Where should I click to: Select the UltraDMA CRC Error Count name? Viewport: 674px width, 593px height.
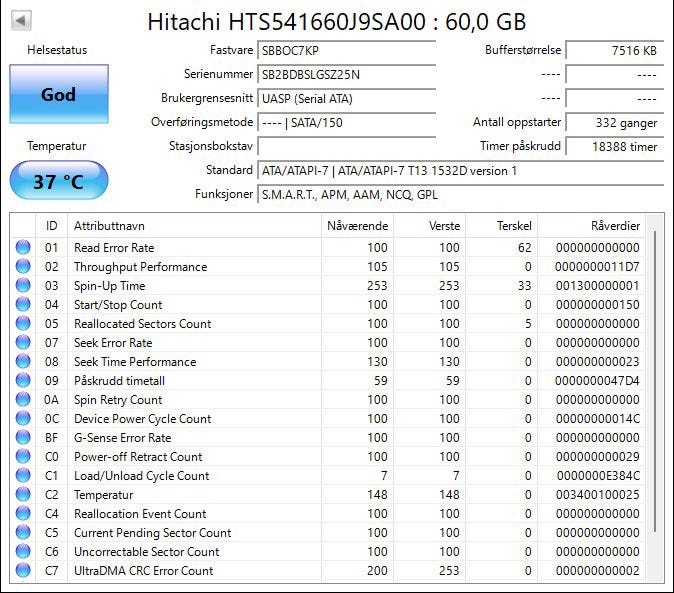point(144,570)
